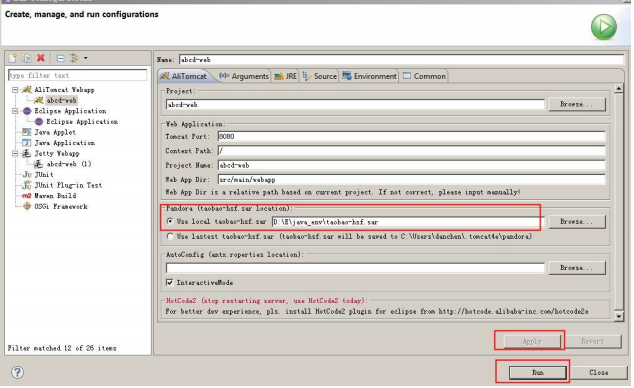This screenshot has width=634, height=388.
Task: Click Browse for AutoConfig antx.properties
Action: (x=577, y=268)
